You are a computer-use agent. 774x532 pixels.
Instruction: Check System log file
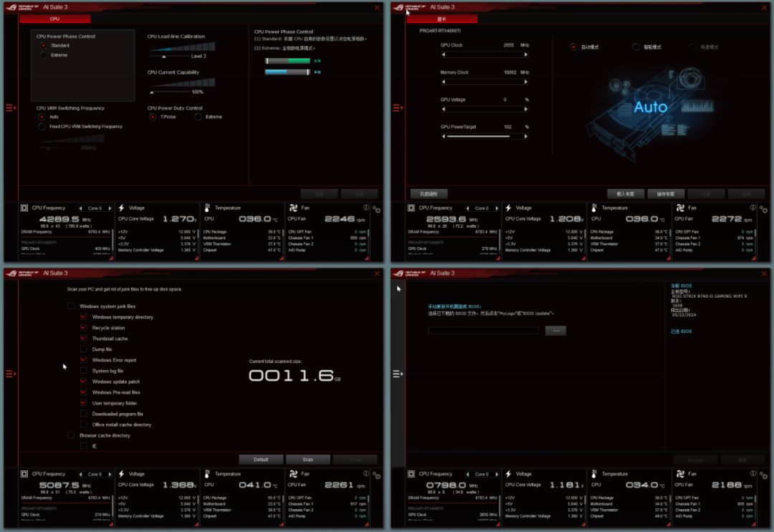pyautogui.click(x=83, y=371)
